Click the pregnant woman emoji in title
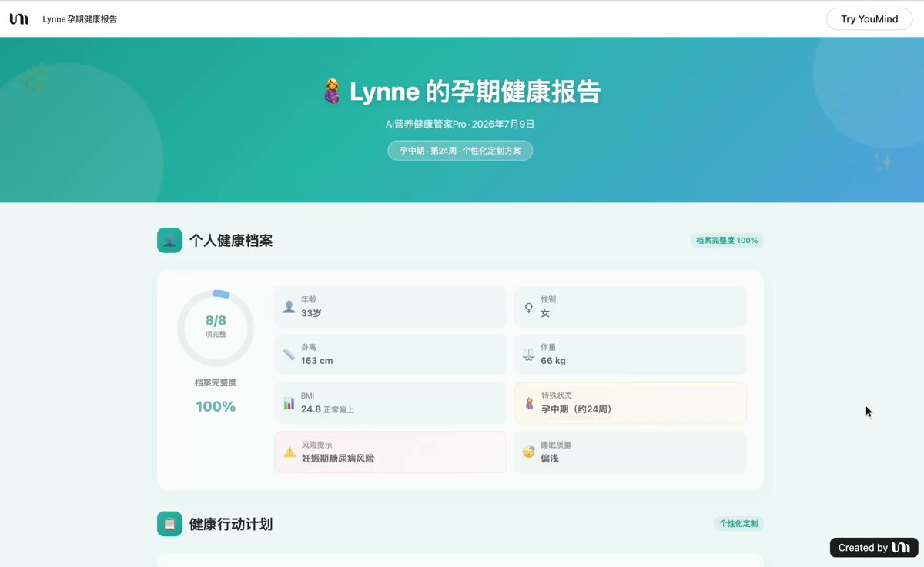Viewport: 924px width, 567px height. [332, 92]
